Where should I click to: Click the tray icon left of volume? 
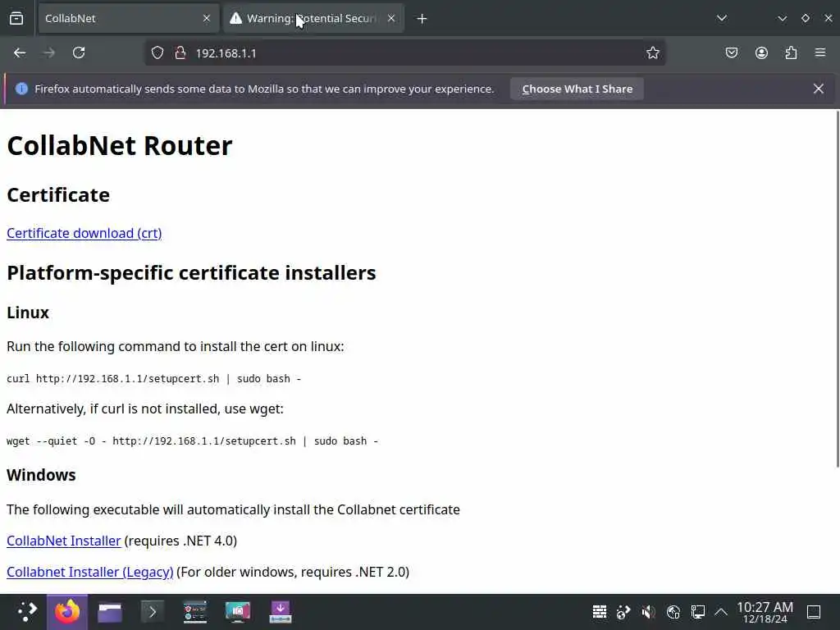point(623,612)
